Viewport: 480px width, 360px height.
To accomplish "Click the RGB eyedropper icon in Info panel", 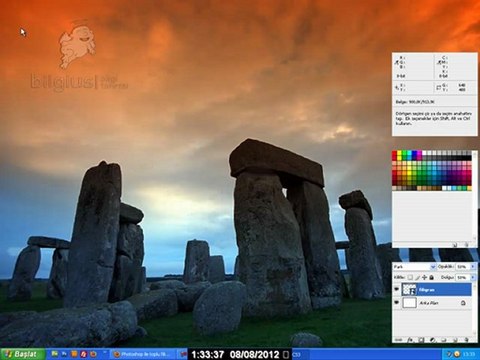I will point(397,62).
